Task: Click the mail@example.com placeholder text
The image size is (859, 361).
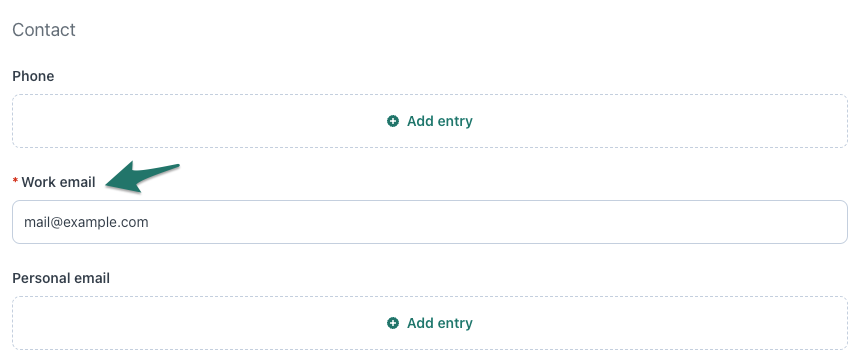Action: coord(86,222)
